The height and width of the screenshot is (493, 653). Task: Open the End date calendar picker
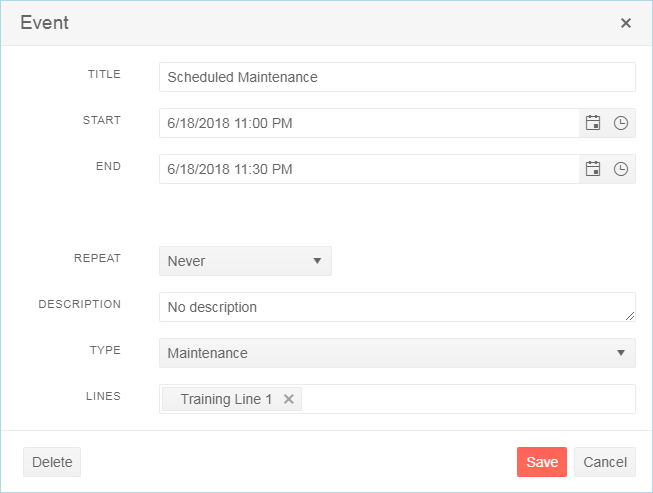click(x=593, y=169)
